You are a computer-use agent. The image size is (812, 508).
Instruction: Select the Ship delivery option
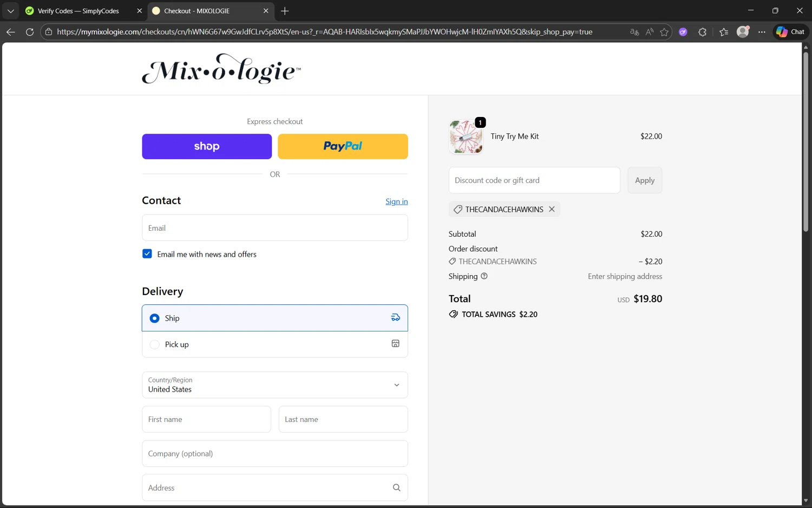point(275,318)
